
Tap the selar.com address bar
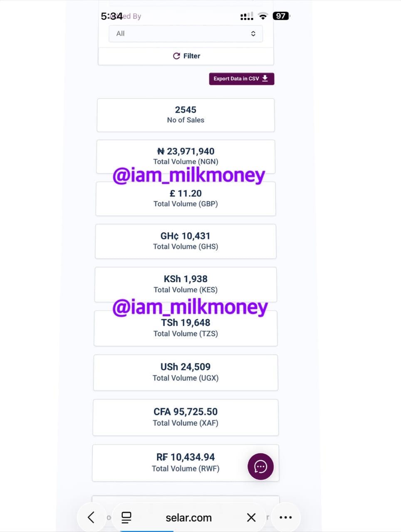pos(188,517)
